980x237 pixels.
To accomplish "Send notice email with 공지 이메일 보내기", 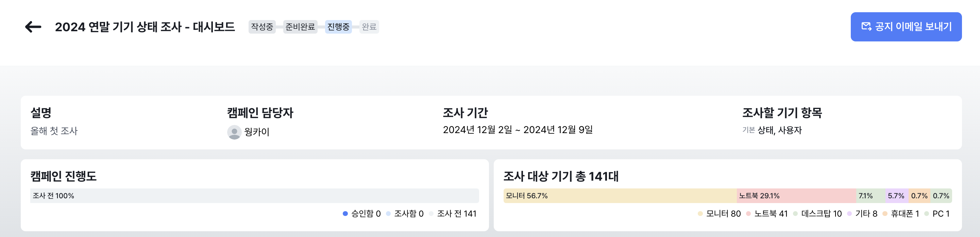I will [x=906, y=27].
